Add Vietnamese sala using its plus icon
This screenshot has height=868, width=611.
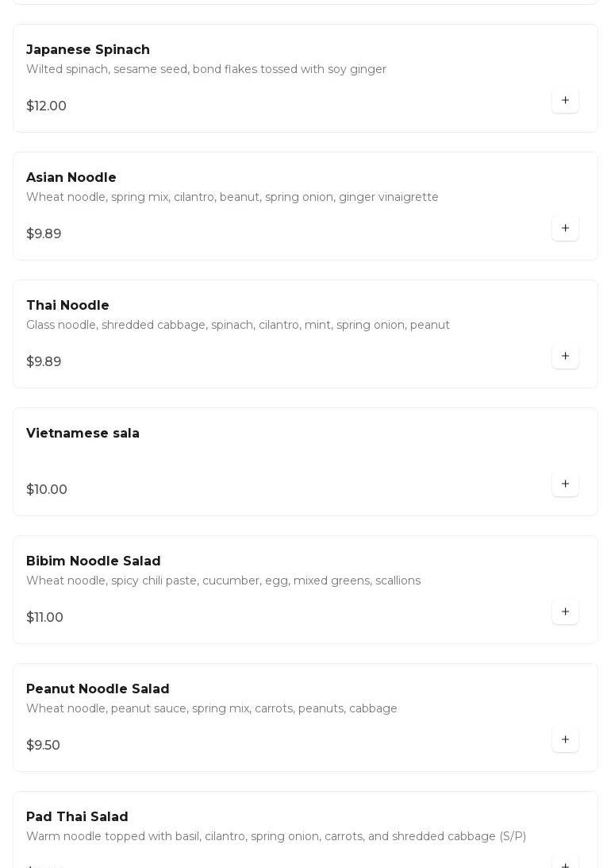pos(565,484)
